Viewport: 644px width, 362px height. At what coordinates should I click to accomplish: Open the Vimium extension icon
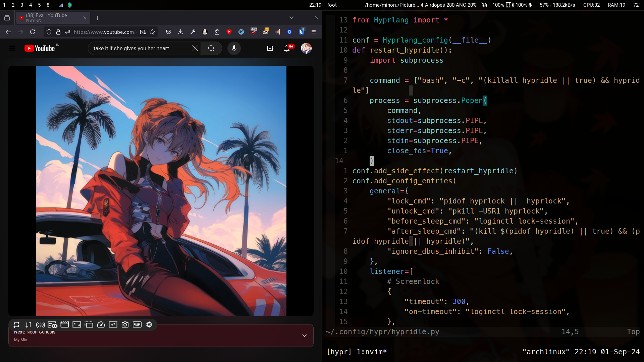(241, 32)
